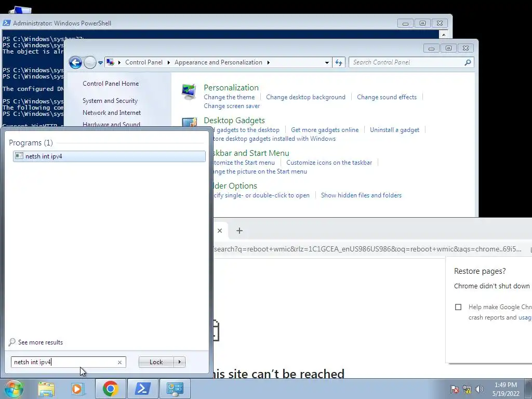The image size is (532, 399).
Task: Open Control Panel Home
Action: tap(111, 84)
